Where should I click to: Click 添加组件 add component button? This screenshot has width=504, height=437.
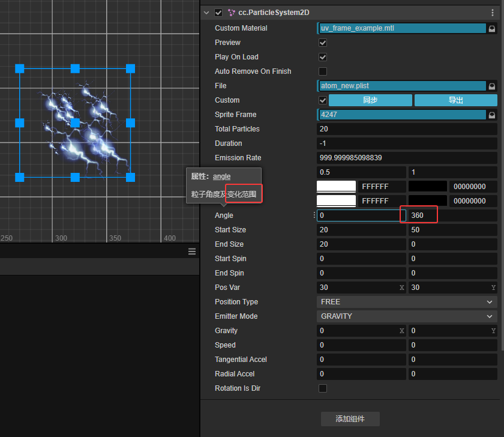click(350, 419)
